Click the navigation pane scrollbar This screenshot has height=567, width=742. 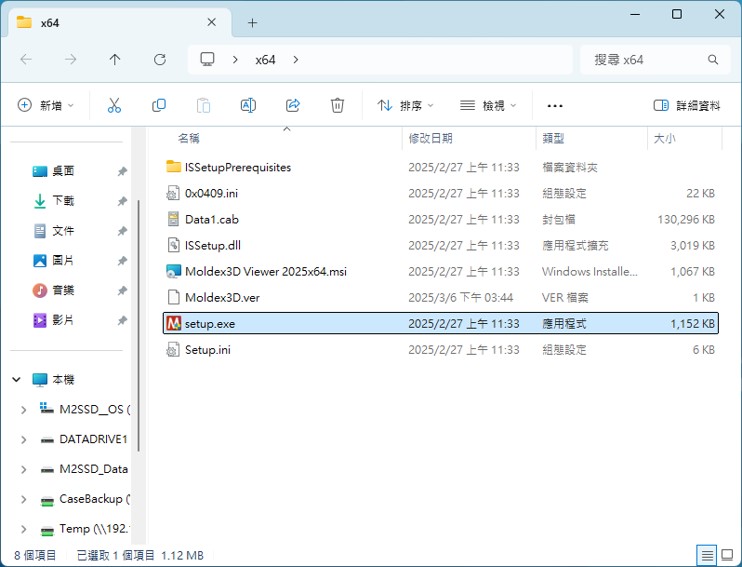click(138, 325)
